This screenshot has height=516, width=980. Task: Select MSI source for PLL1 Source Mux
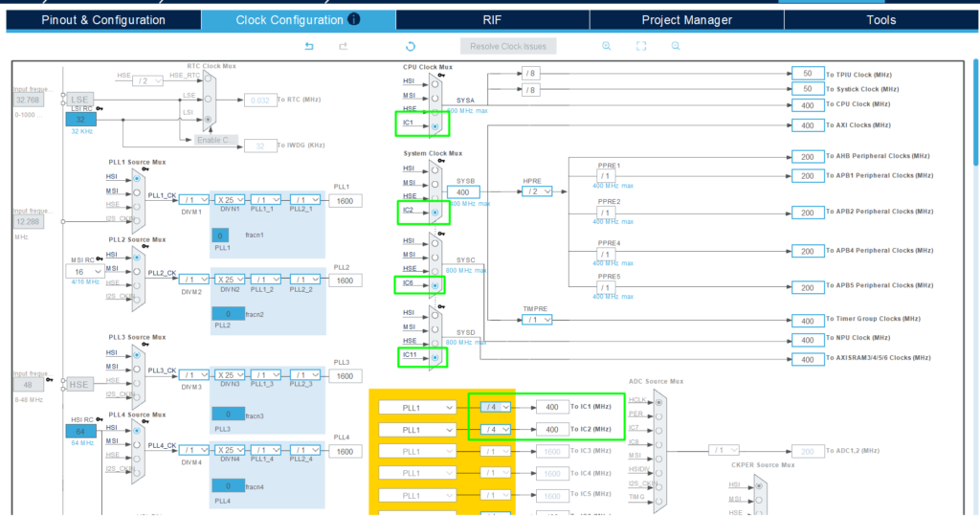[x=137, y=191]
